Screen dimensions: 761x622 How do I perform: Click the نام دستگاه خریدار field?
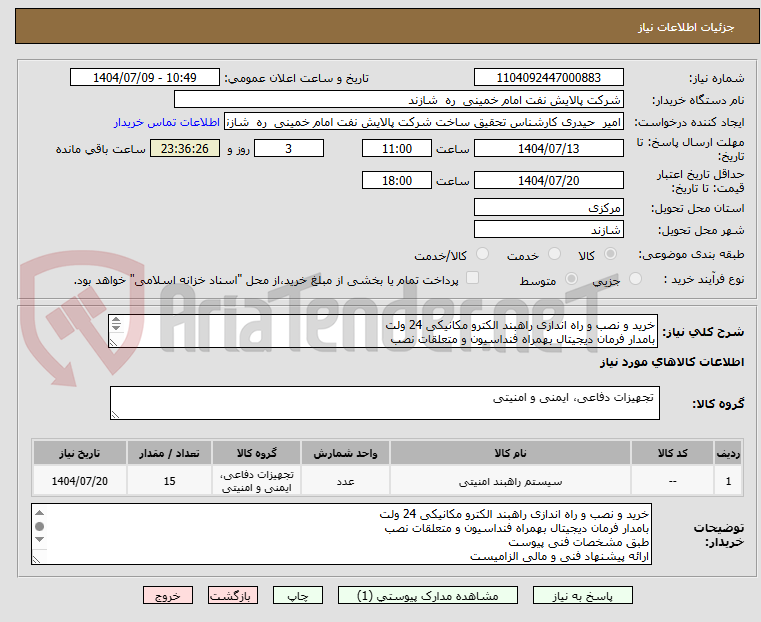coord(398,100)
